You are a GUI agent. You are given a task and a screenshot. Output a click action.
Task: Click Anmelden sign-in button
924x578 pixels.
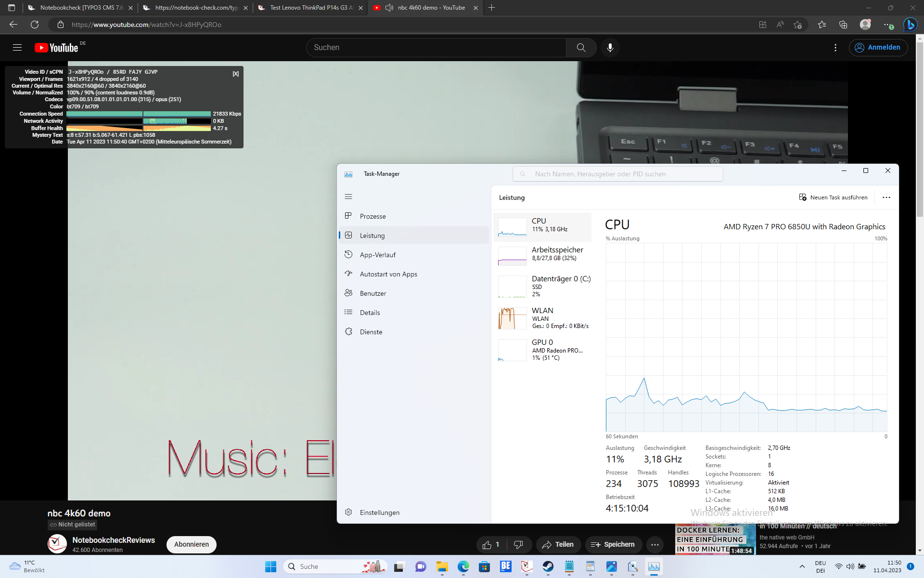878,47
